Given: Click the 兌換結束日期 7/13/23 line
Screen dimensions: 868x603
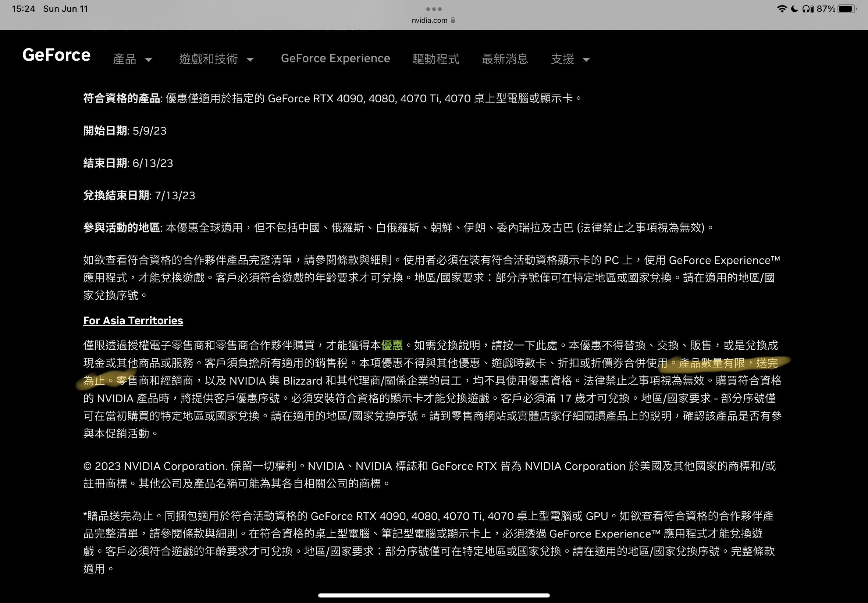Looking at the screenshot, I should (139, 195).
